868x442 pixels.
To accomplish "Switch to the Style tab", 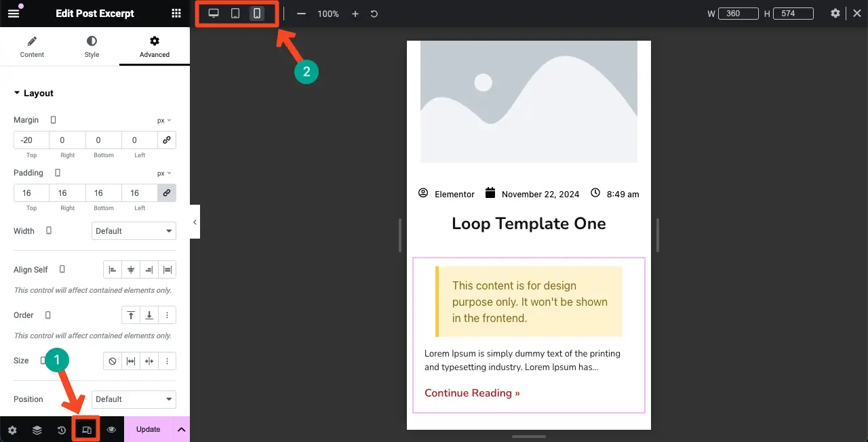I will point(92,47).
